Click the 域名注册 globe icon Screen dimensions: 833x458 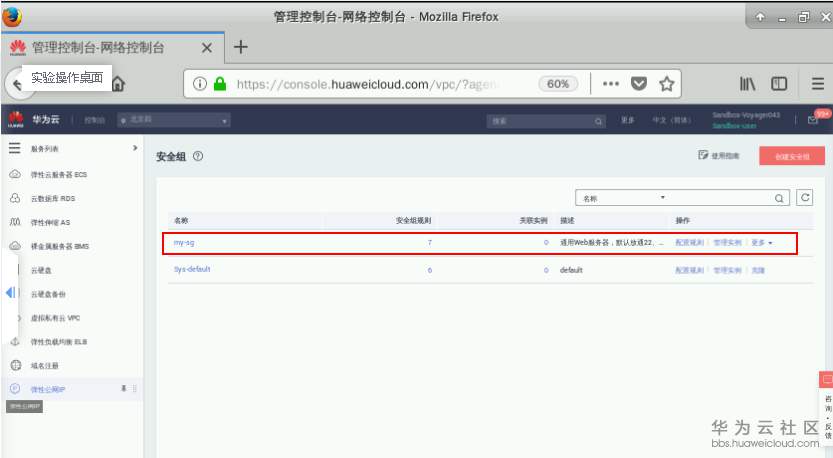[x=15, y=366]
